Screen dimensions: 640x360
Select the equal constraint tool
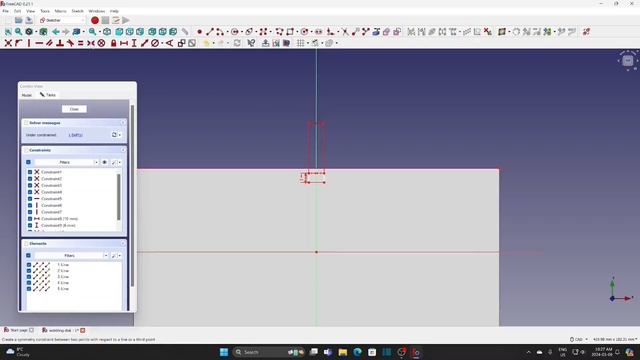coord(80,43)
